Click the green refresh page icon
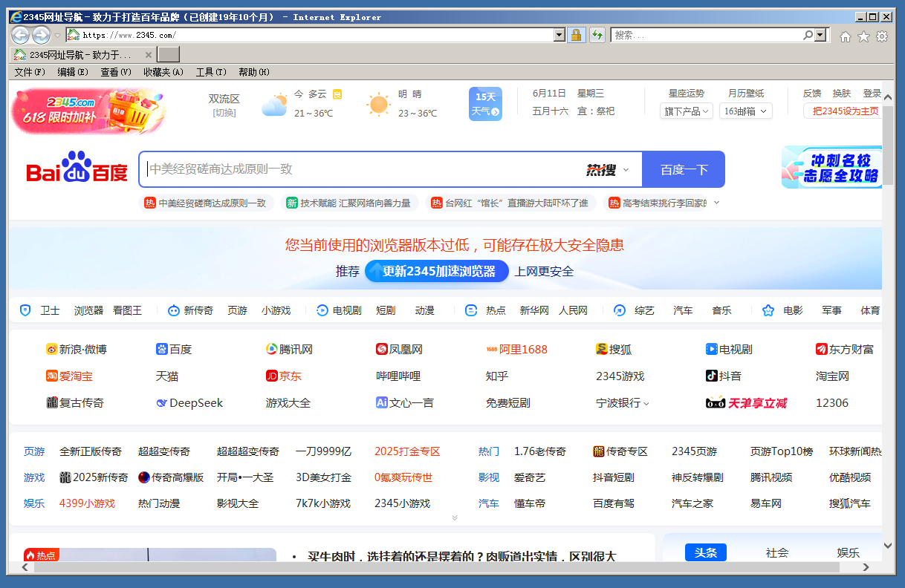Screen dimensions: 905x588 tap(597, 35)
